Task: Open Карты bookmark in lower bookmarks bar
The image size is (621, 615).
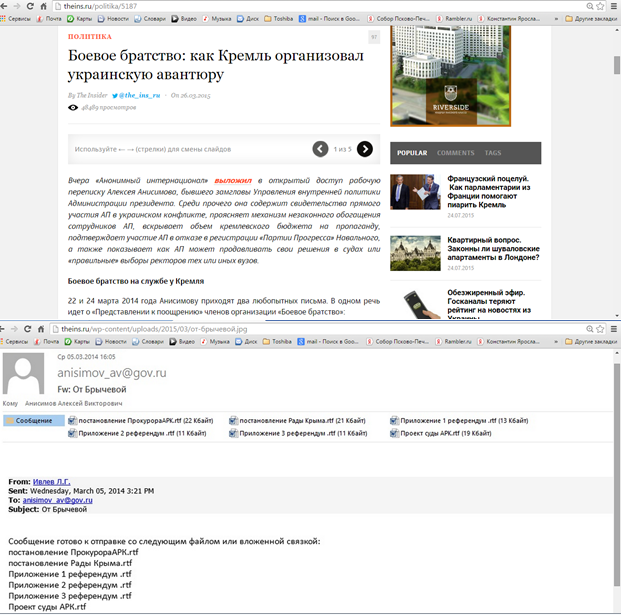Action: pyautogui.click(x=77, y=341)
